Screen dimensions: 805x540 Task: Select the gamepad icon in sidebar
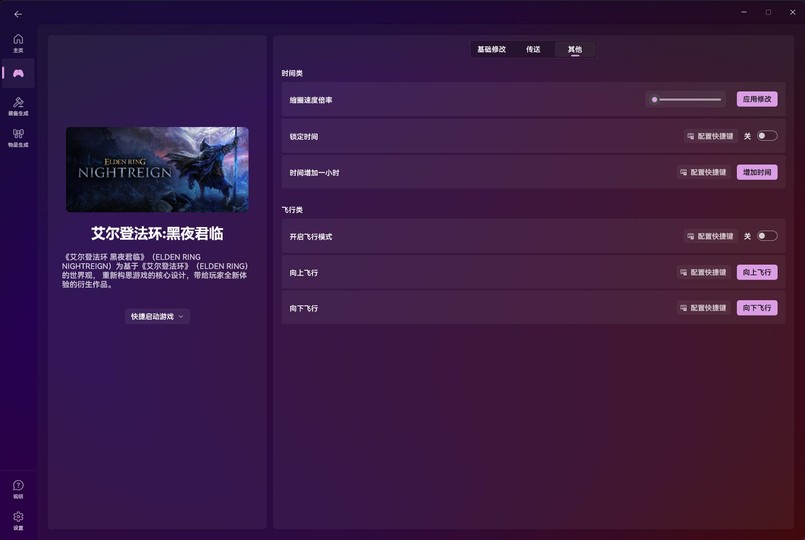pyautogui.click(x=18, y=73)
